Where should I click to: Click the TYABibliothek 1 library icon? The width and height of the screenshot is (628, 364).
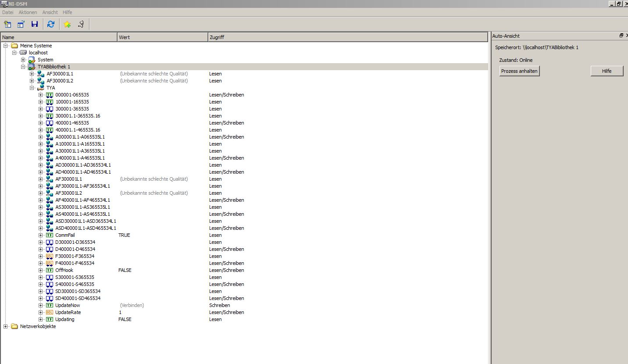pyautogui.click(x=32, y=67)
